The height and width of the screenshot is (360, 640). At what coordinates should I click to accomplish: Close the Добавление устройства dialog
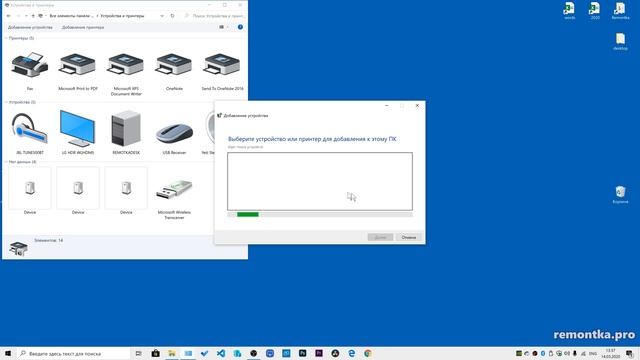pos(417,106)
